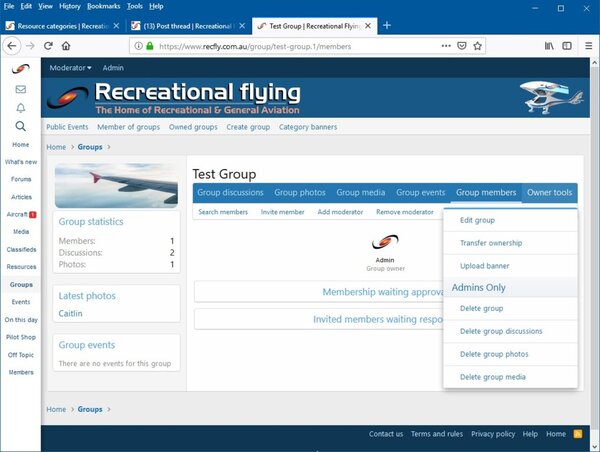The height and width of the screenshot is (452, 600).
Task: Open the Caitlin latest photos link
Action: click(x=71, y=313)
